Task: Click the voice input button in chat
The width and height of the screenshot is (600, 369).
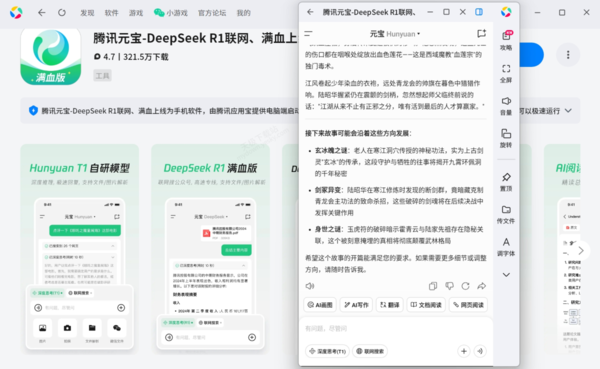Action: pyautogui.click(x=480, y=351)
